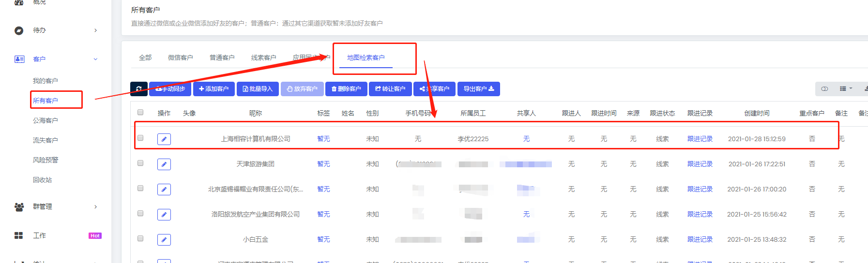
Task: Open 回收站 in the sidebar
Action: (43, 180)
